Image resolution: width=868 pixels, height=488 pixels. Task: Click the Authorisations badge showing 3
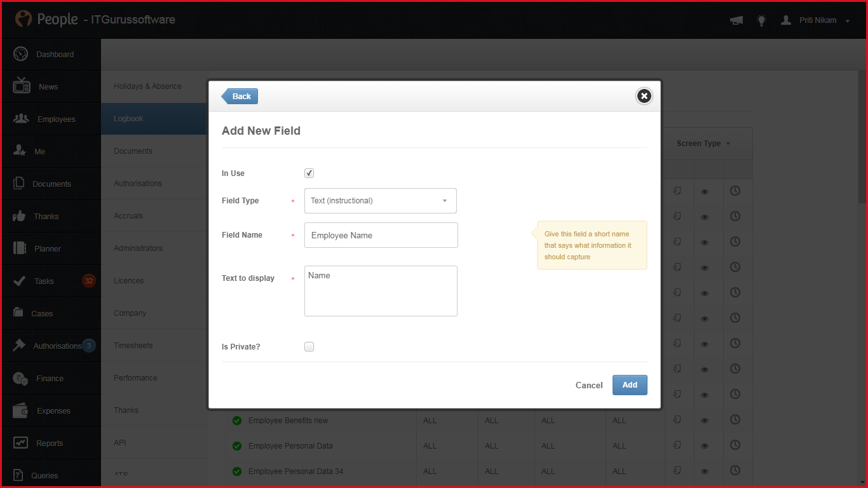tap(89, 346)
